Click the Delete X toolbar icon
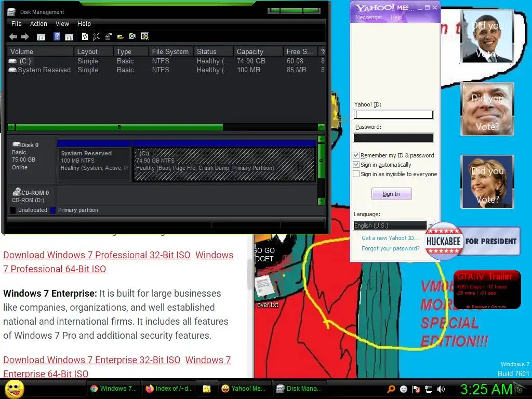532x399 pixels. 96,36
